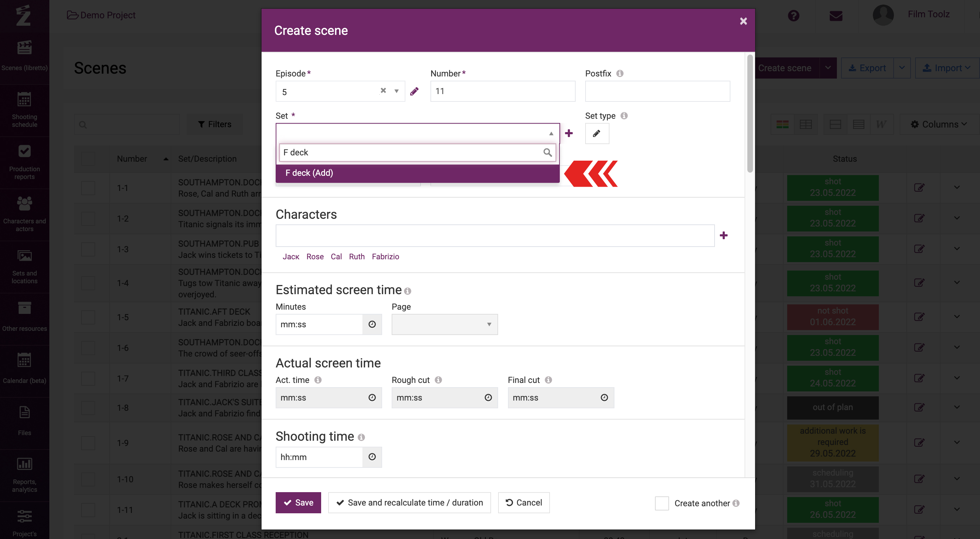Toggle select-all checkbox in table header
The height and width of the screenshot is (539, 980).
pos(88,159)
